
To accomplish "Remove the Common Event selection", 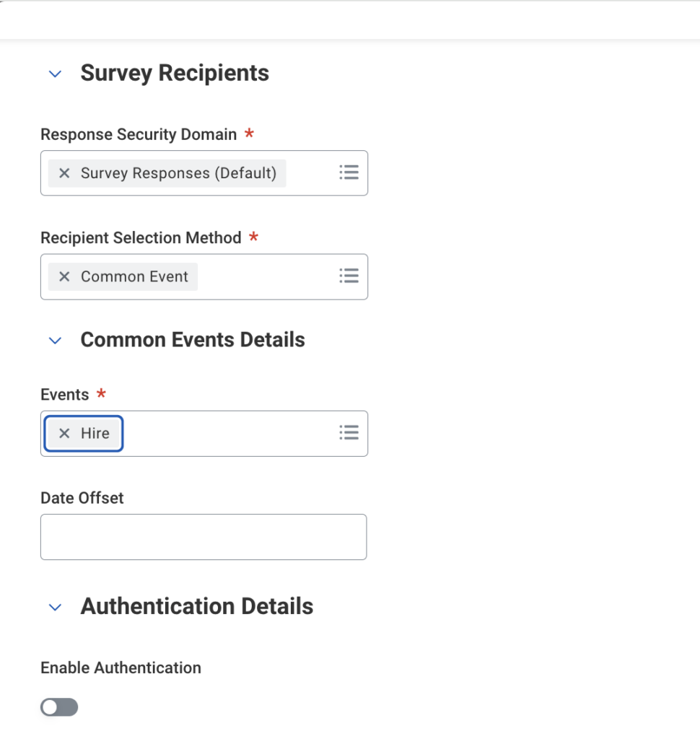I will (x=64, y=276).
